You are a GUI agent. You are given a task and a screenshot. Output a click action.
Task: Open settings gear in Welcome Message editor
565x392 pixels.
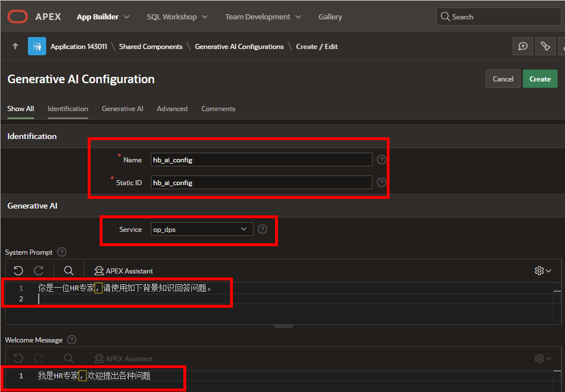tap(543, 358)
